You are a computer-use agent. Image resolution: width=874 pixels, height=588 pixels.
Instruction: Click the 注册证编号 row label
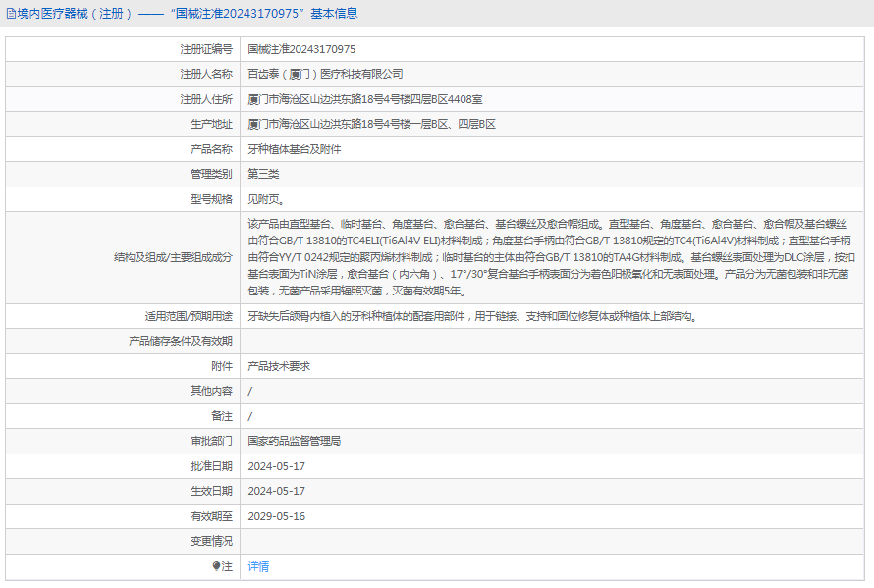206,49
